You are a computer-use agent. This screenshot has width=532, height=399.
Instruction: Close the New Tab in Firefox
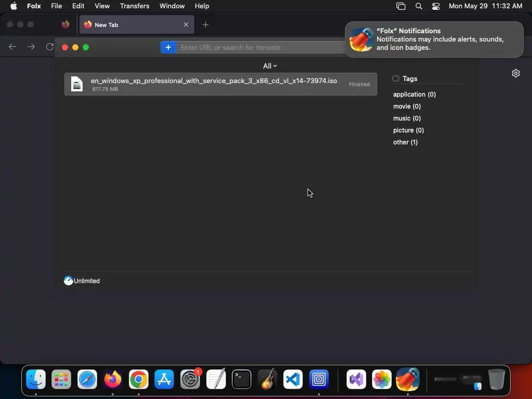186,24
